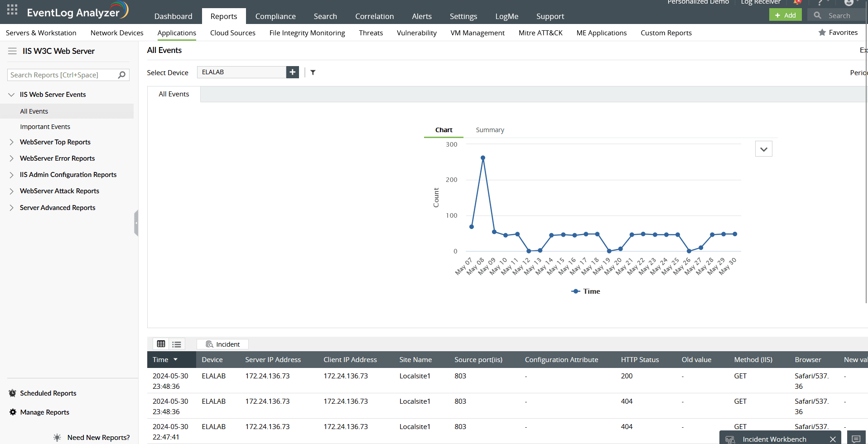Viewport: 868px width, 444px height.
Task: Click the magnifier icon in Search Reports
Action: point(122,75)
